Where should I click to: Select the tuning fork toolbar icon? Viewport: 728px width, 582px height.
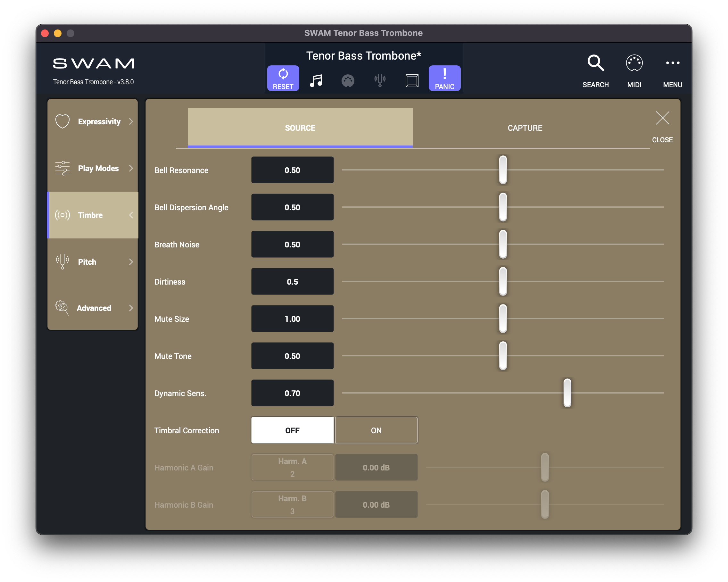click(x=379, y=80)
